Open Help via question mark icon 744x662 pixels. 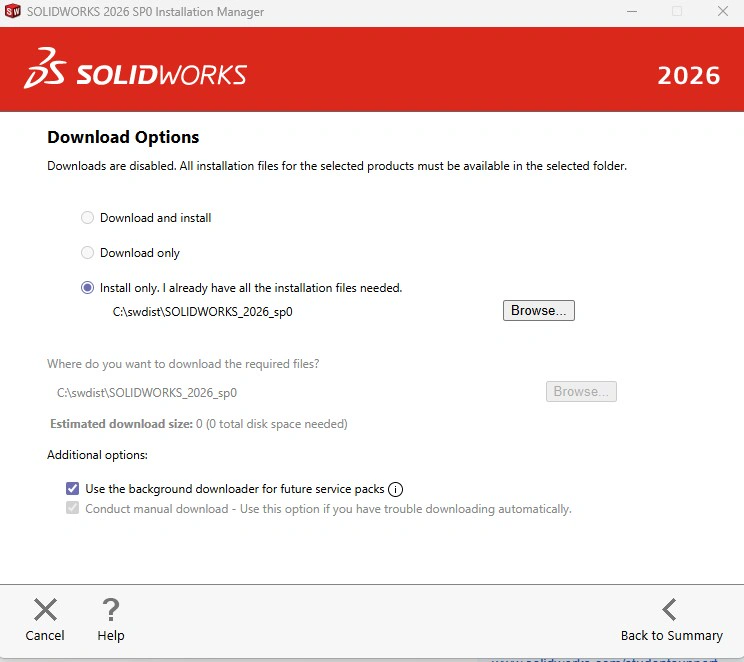[x=111, y=610]
